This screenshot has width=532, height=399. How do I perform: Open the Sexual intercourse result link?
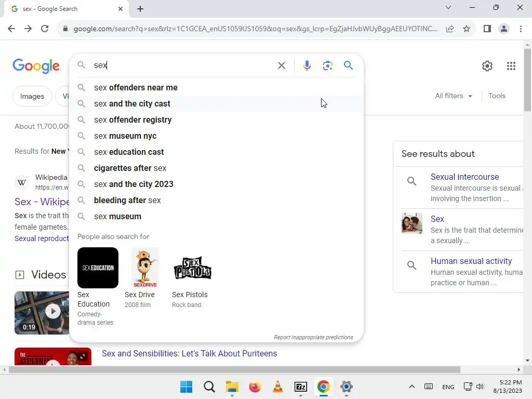point(464,177)
